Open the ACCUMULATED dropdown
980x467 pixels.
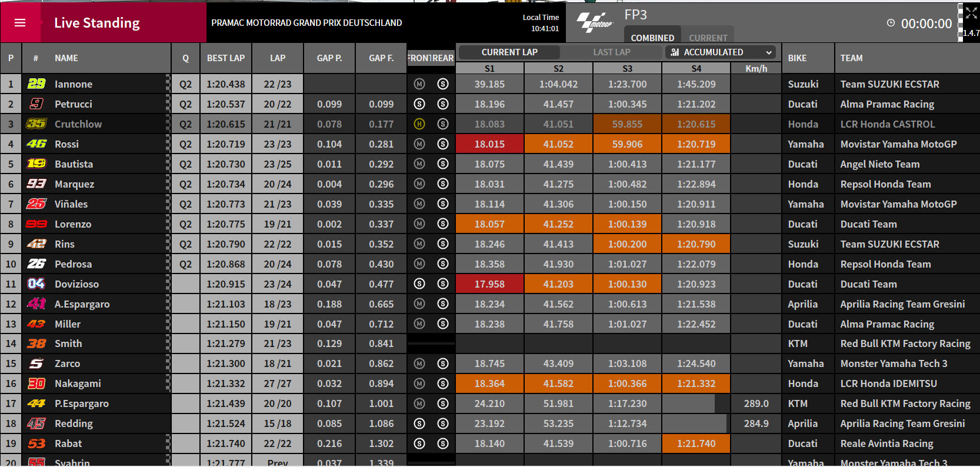[x=721, y=52]
